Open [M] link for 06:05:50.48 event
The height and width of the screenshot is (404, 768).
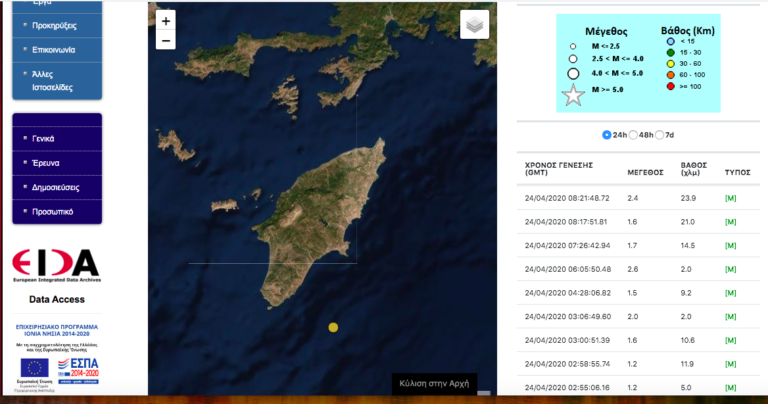point(730,269)
